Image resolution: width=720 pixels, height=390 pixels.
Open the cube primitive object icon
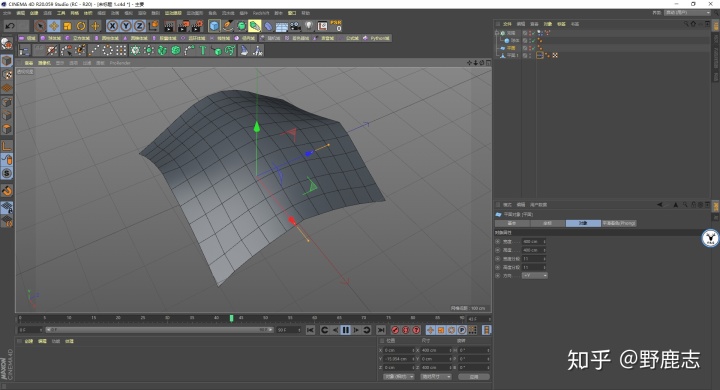214,26
